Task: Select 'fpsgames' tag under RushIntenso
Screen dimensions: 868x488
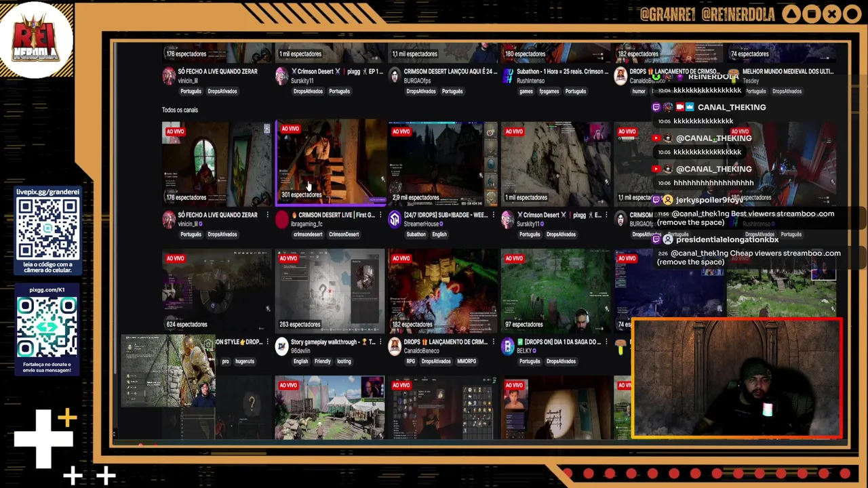Action: point(549,91)
